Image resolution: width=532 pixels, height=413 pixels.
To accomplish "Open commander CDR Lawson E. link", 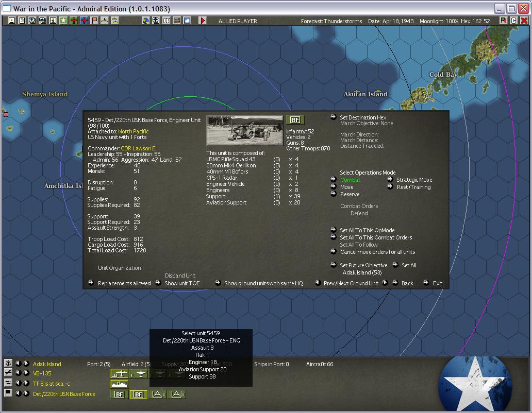I will (x=139, y=148).
